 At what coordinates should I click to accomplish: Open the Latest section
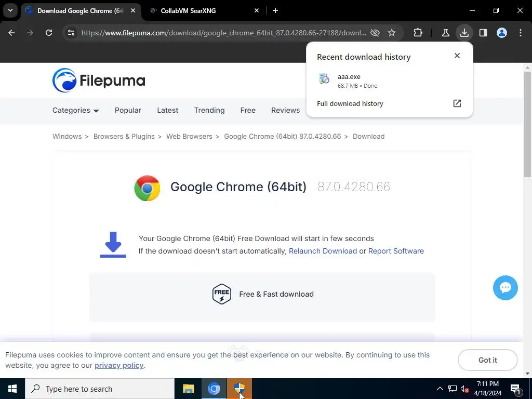tap(168, 110)
